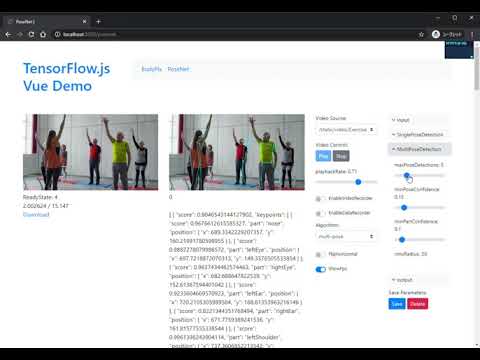Select the PoseNet browser tab
480x360 pixels.
[x=47, y=22]
